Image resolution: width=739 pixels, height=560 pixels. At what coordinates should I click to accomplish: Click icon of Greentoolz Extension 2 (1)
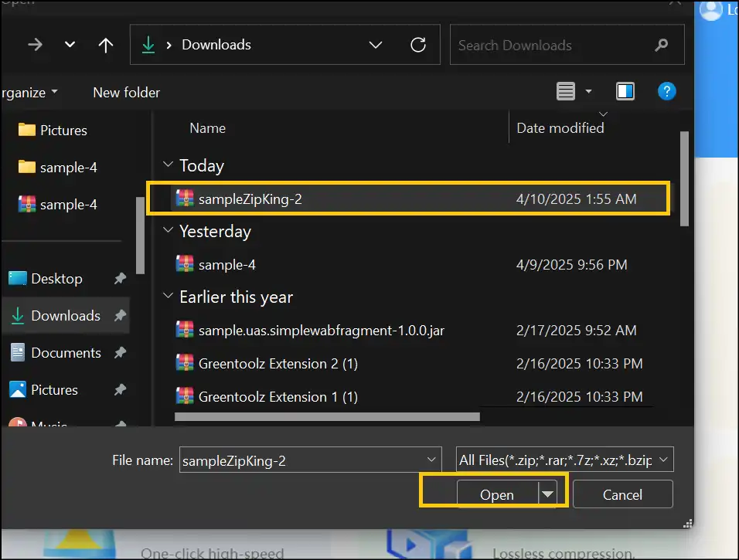tap(185, 363)
